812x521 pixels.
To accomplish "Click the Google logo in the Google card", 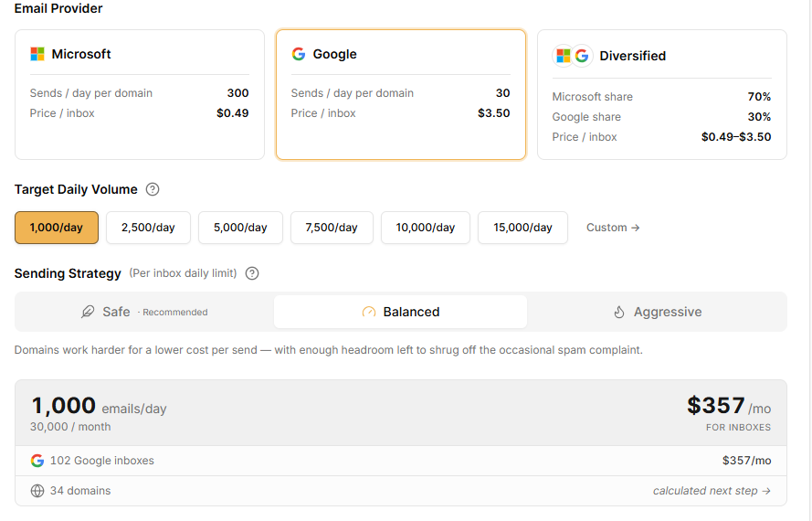I will [x=299, y=54].
